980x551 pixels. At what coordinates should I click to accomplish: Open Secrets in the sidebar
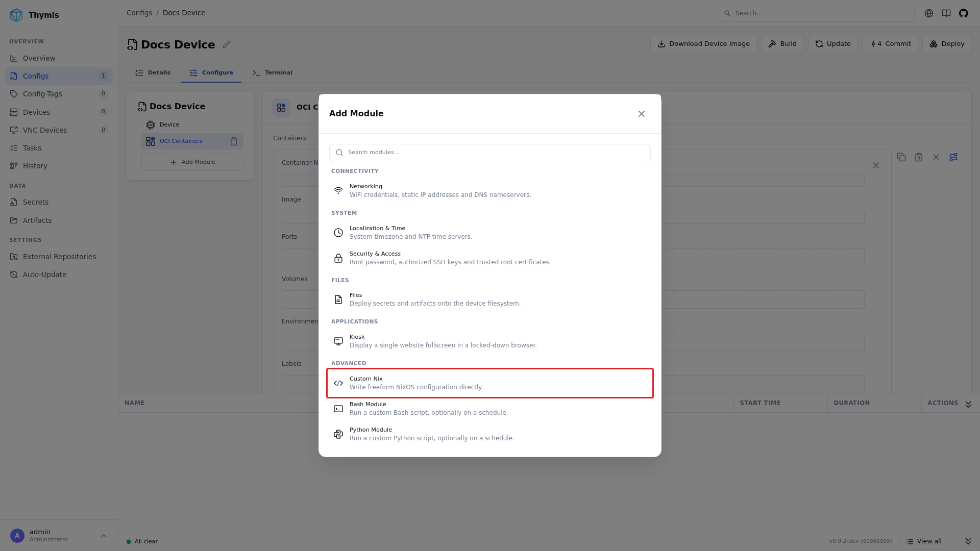[x=59, y=202]
